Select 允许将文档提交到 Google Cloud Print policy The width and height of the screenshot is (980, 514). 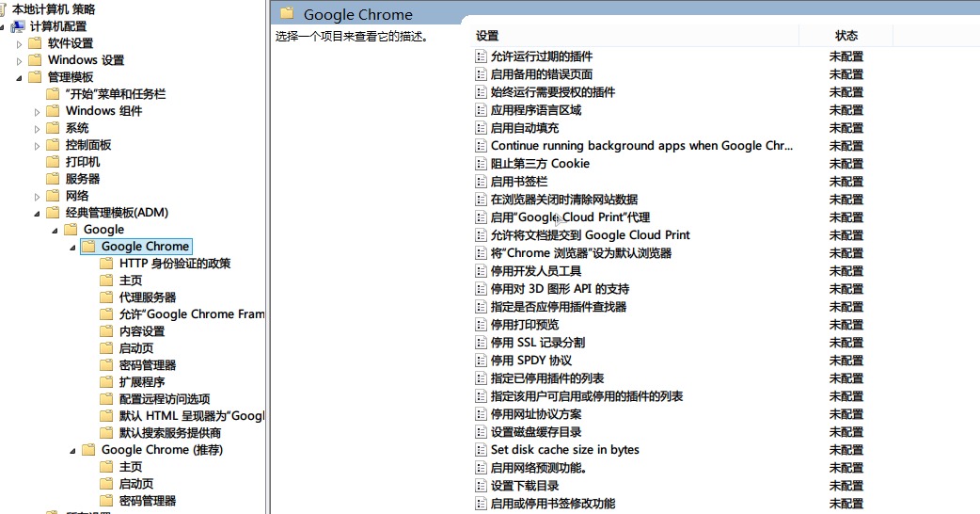(x=590, y=235)
